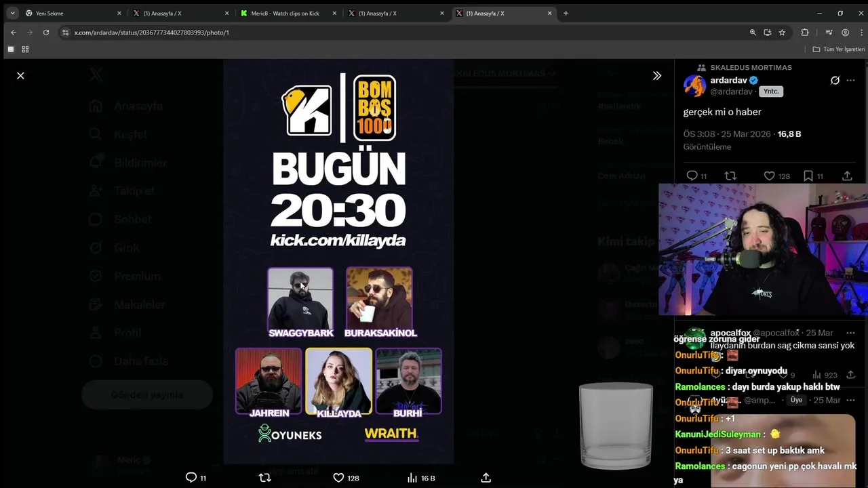Open the three-dot more menu on ardardav tweet

coord(850,80)
